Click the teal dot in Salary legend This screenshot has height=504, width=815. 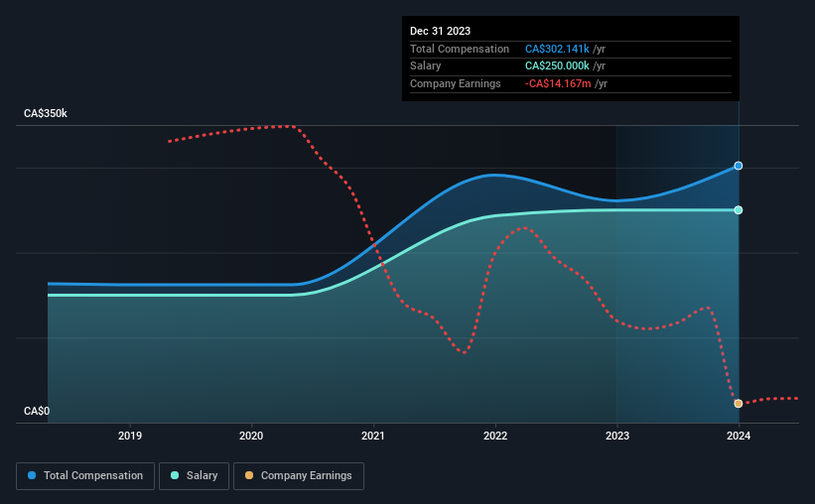[x=175, y=475]
